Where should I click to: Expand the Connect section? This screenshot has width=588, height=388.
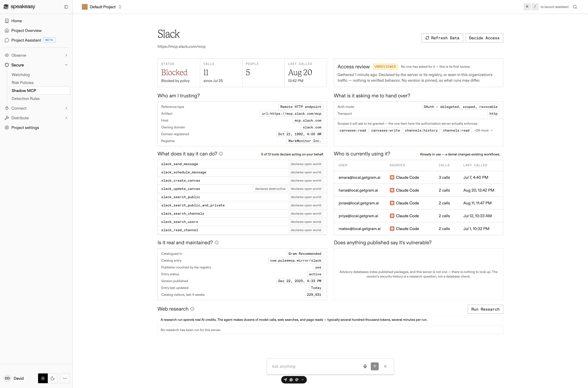pyautogui.click(x=36, y=108)
